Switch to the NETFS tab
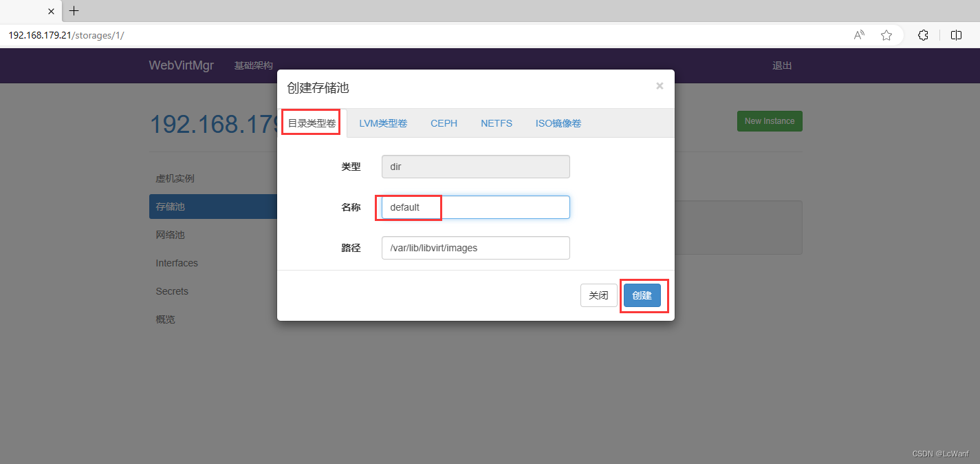The image size is (980, 464). coord(497,123)
